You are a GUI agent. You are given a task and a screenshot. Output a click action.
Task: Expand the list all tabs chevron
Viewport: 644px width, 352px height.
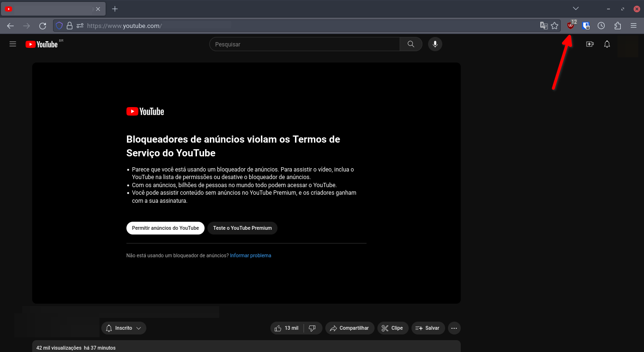click(576, 9)
